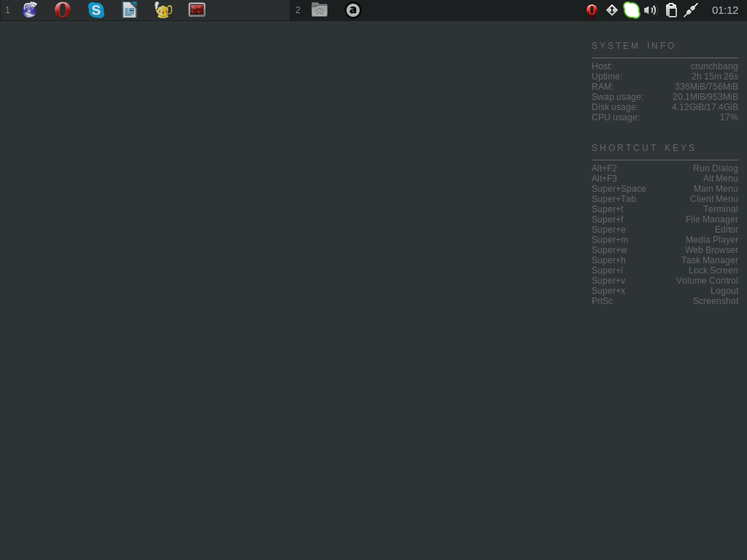Open the volume speaker tray icon
The height and width of the screenshot is (560, 747).
pos(650,10)
